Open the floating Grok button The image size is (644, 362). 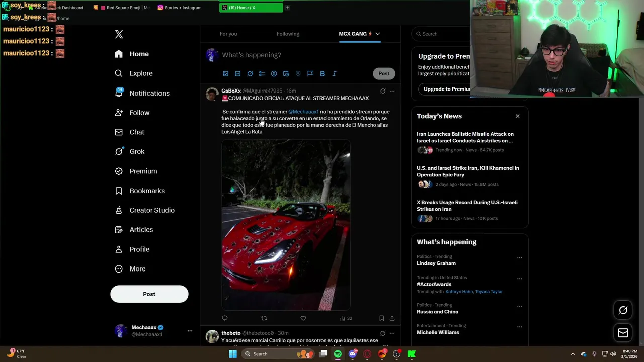click(x=623, y=310)
